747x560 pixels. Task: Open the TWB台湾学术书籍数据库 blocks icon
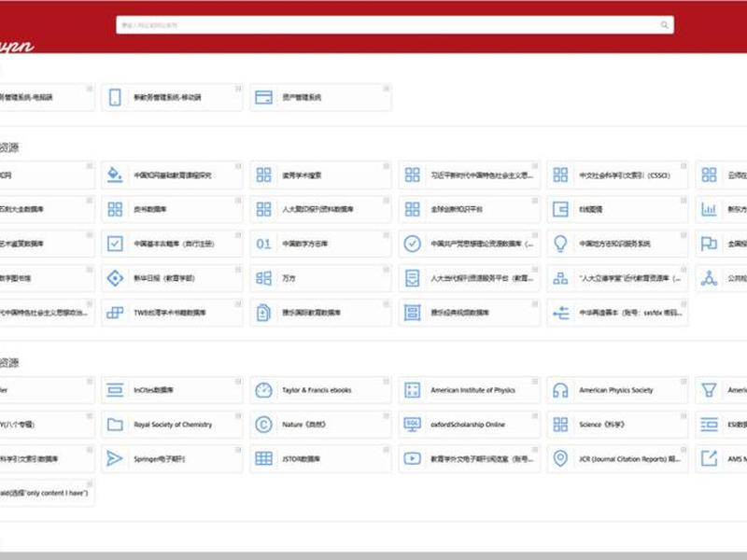click(115, 313)
